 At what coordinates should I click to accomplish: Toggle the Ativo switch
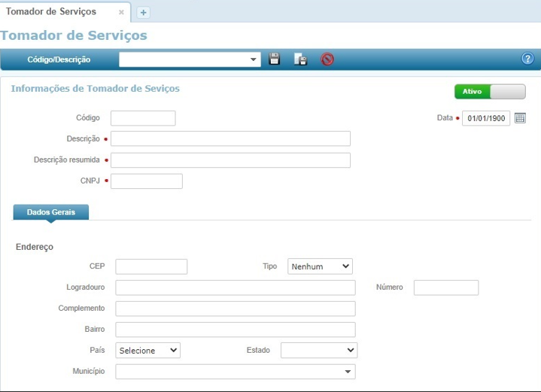click(489, 91)
